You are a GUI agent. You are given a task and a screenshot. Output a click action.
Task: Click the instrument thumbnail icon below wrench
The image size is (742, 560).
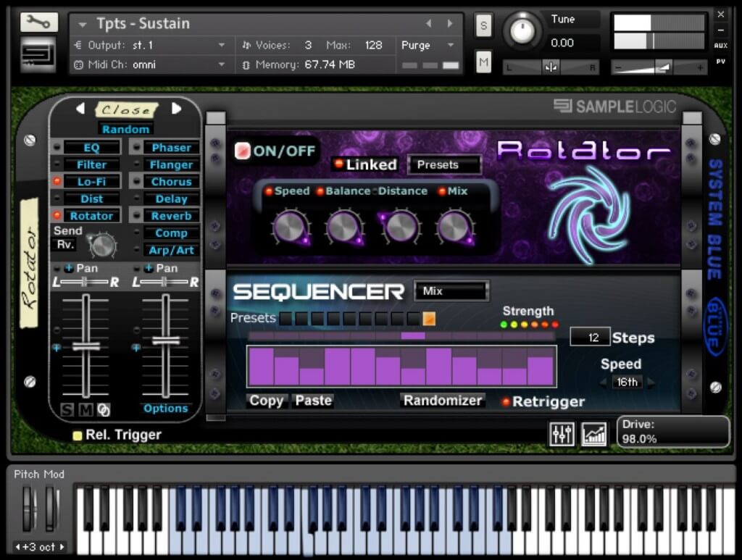[x=38, y=55]
